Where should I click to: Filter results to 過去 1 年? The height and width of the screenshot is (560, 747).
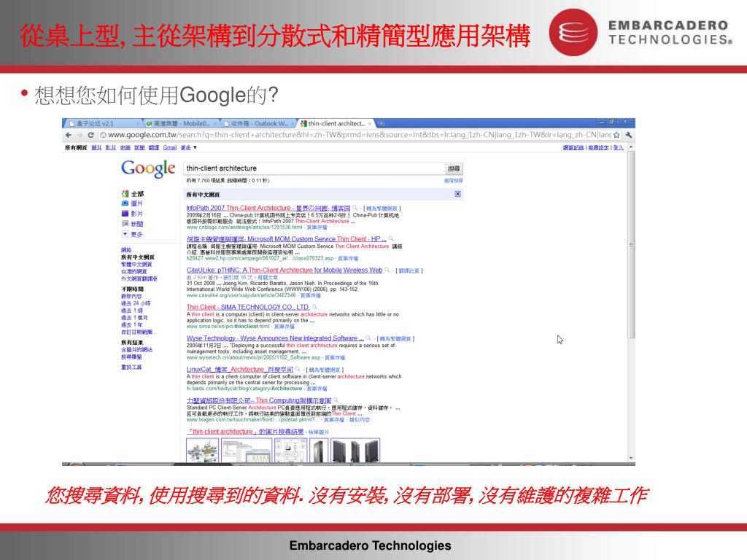[x=132, y=324]
